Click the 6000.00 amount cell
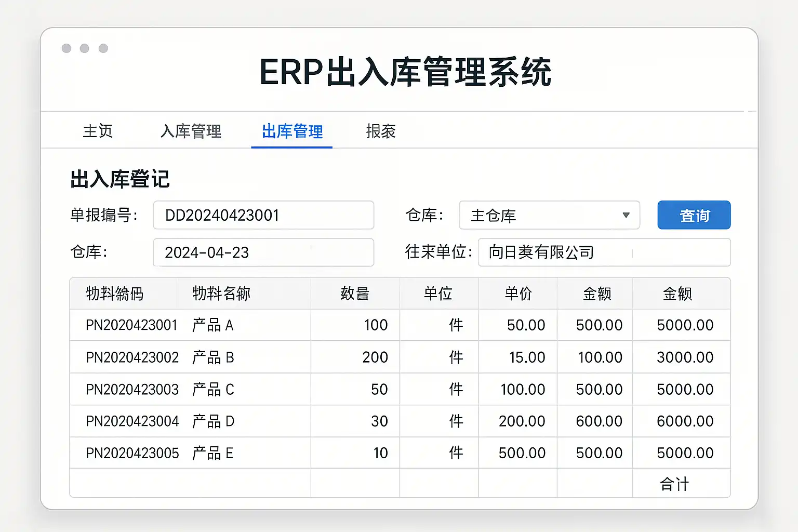 pyautogui.click(x=685, y=421)
